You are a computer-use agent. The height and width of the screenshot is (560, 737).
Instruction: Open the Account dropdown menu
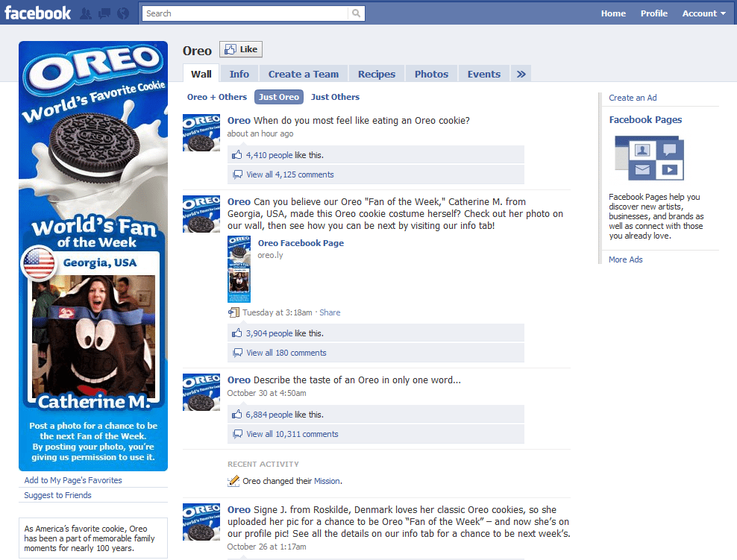point(703,13)
